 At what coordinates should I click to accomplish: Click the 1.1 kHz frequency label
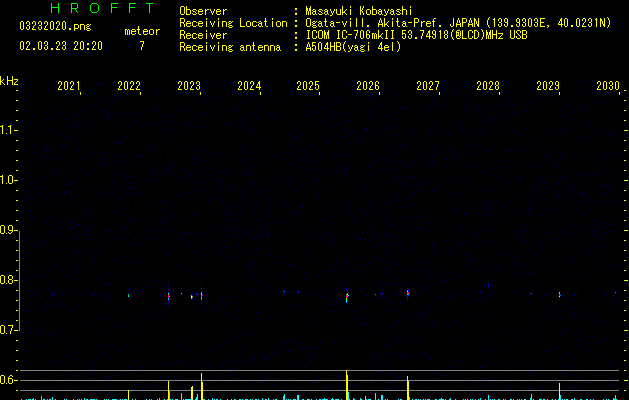pyautogui.click(x=8, y=130)
